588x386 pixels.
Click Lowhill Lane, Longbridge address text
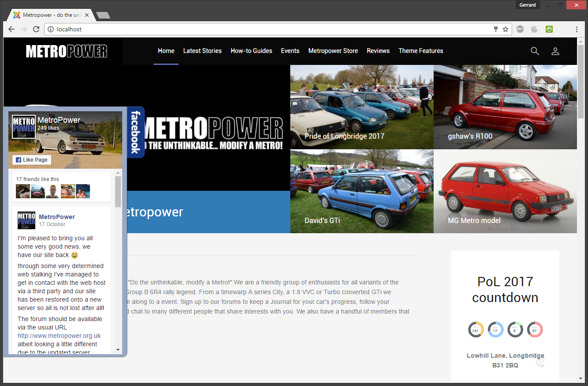click(505, 356)
